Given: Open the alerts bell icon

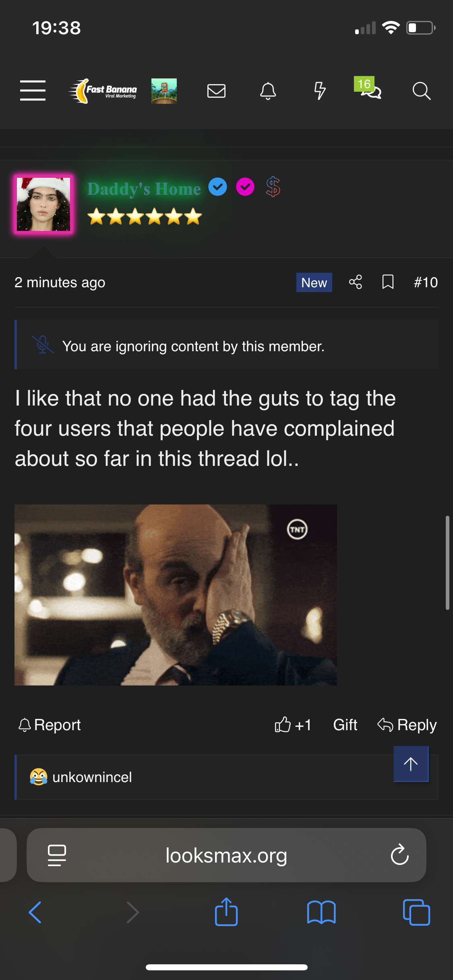Looking at the screenshot, I should [268, 91].
